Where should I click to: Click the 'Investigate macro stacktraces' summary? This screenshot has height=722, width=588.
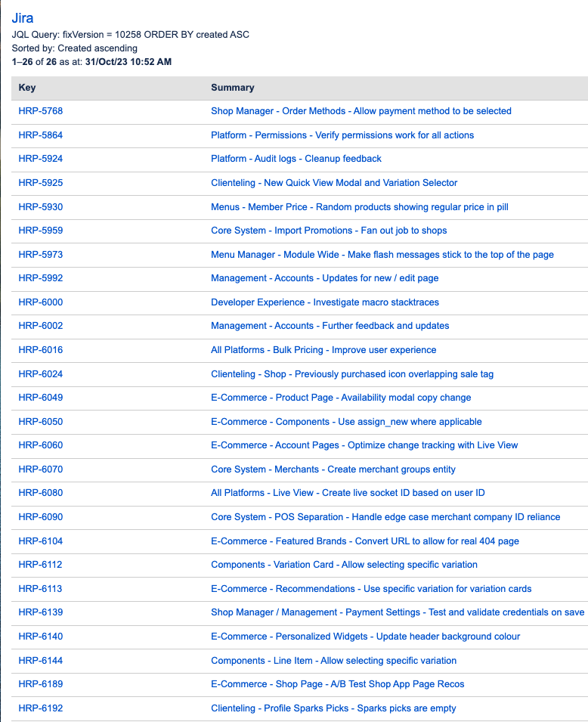pyautogui.click(x=324, y=302)
